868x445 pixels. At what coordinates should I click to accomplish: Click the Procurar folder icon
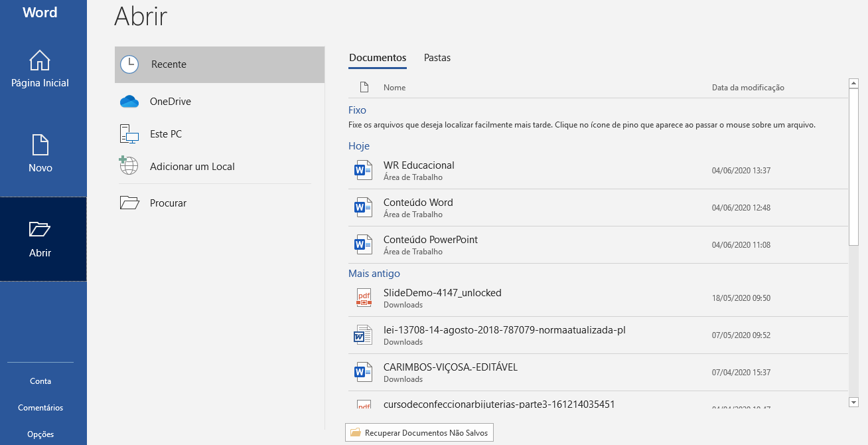click(129, 203)
